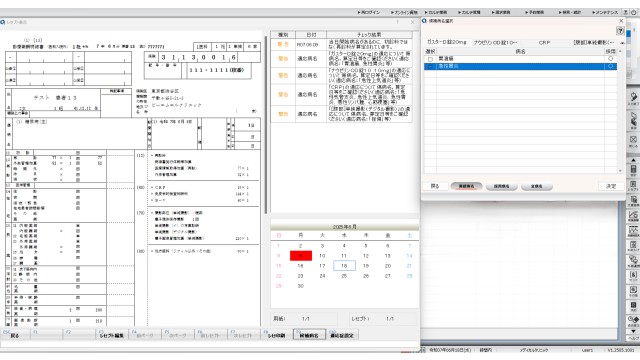Select the highlighted 急性胃炎 row checkbox
Viewport: 640px width, 360px height.
pyautogui.click(x=430, y=66)
